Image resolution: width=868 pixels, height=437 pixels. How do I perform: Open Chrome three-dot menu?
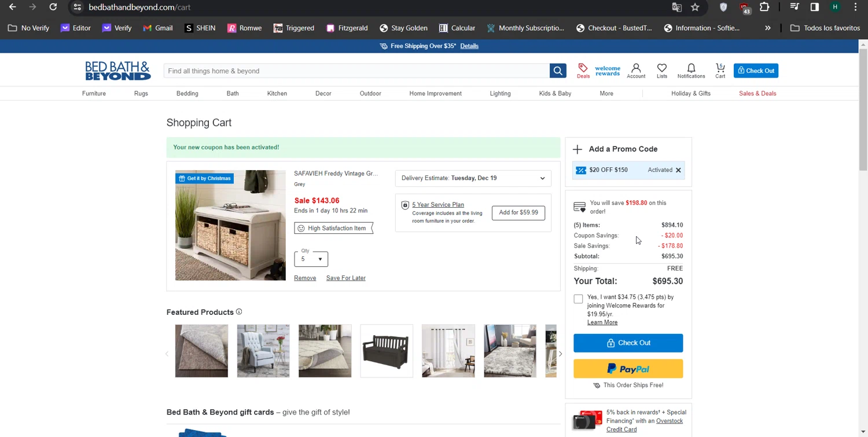click(855, 7)
